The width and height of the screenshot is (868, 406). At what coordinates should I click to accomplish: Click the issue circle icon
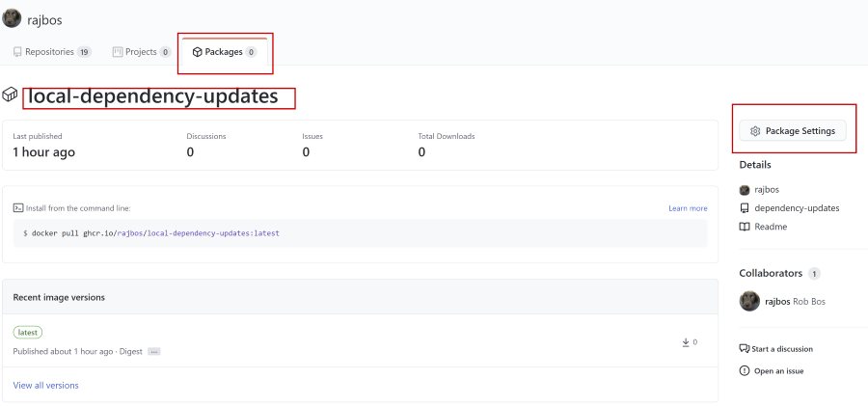pyautogui.click(x=744, y=370)
